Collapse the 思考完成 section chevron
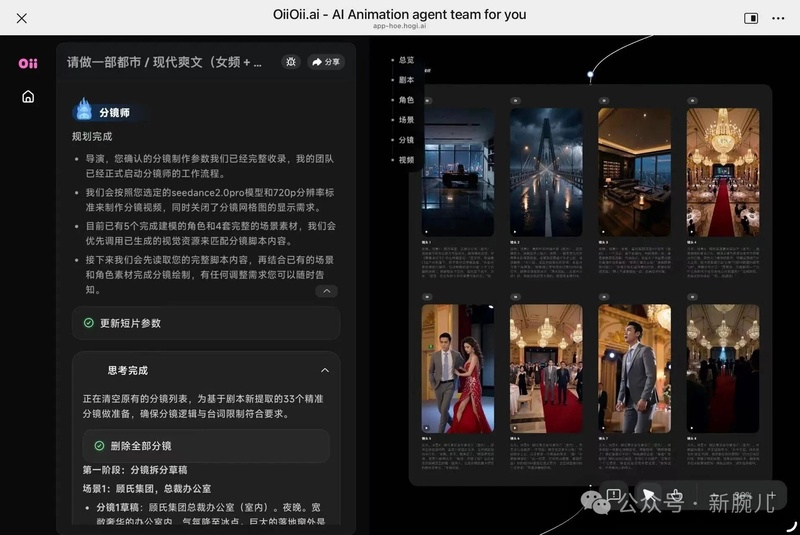 click(x=324, y=370)
